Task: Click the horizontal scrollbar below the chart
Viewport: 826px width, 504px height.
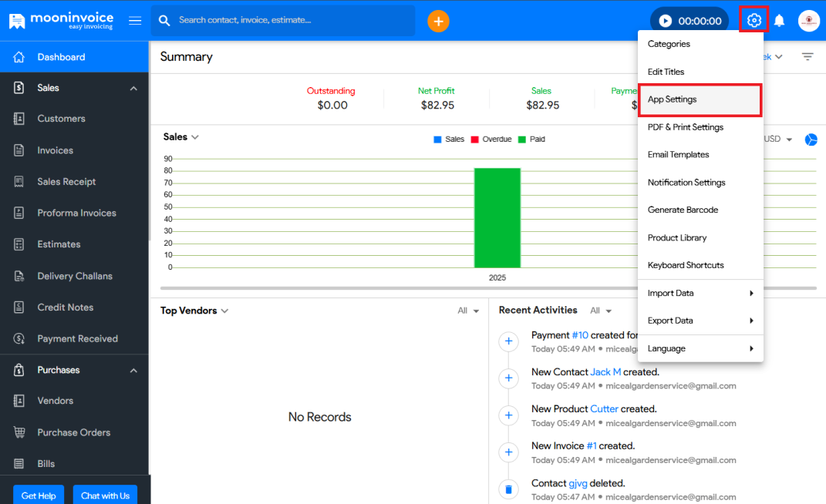Action: [488, 288]
